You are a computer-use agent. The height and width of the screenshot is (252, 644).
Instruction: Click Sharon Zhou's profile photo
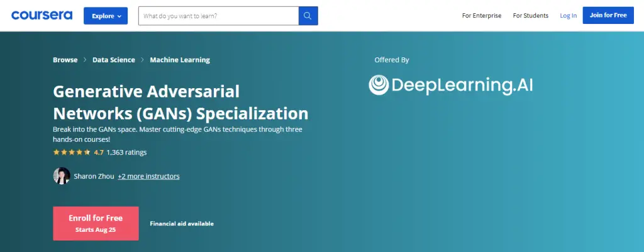(x=62, y=176)
